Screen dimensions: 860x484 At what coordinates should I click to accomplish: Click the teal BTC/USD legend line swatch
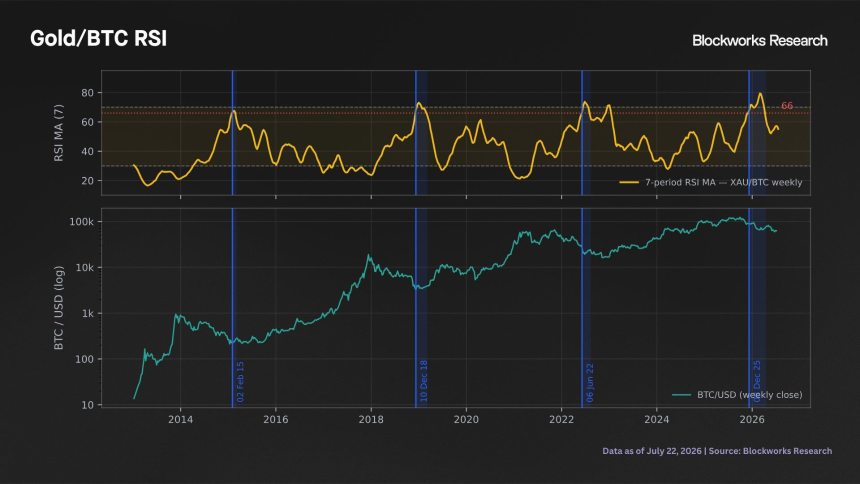681,395
